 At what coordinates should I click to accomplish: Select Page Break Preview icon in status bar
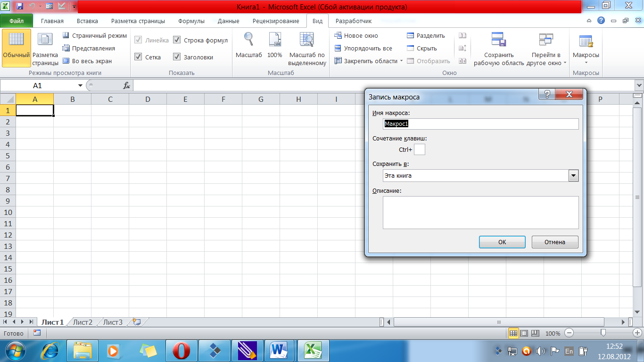[x=535, y=333]
